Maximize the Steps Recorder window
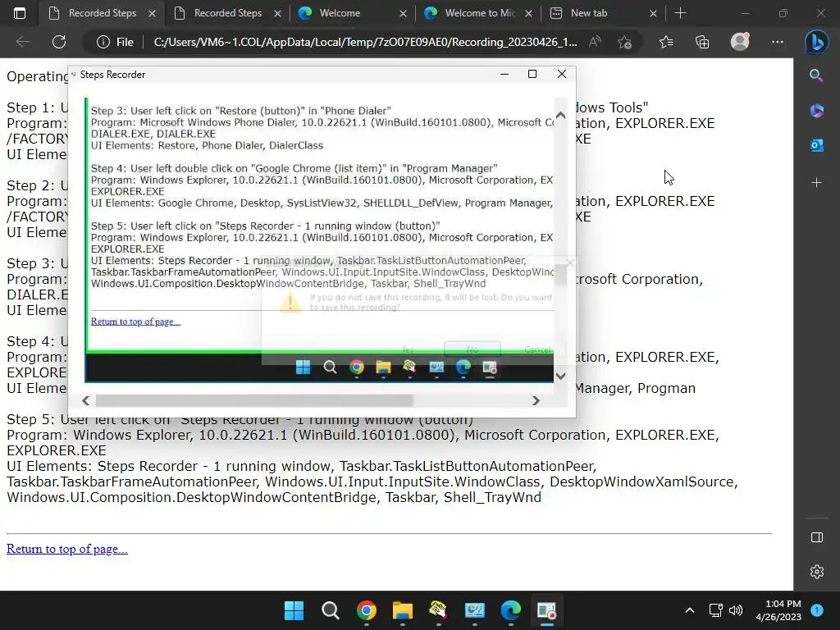 point(532,74)
